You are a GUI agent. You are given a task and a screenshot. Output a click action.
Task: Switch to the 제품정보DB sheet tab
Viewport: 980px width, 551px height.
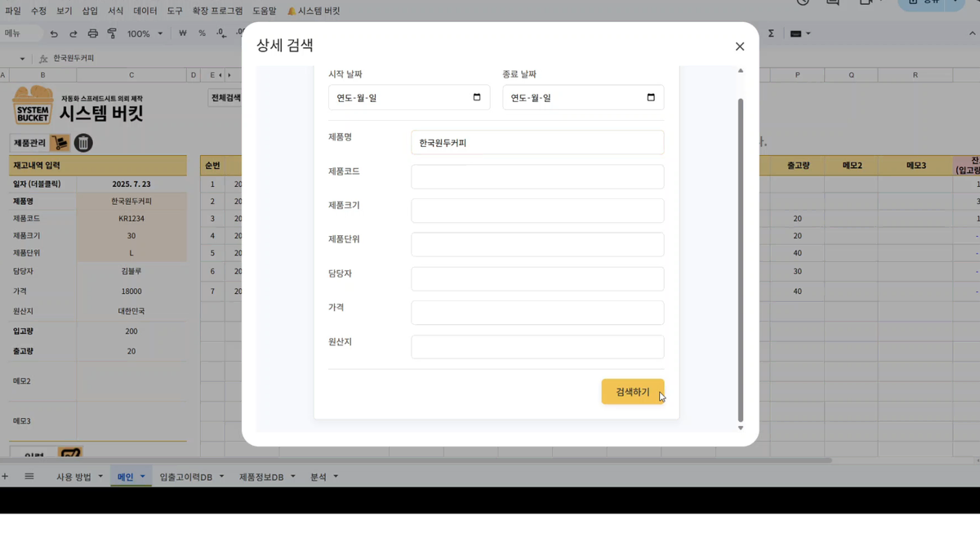click(x=261, y=477)
